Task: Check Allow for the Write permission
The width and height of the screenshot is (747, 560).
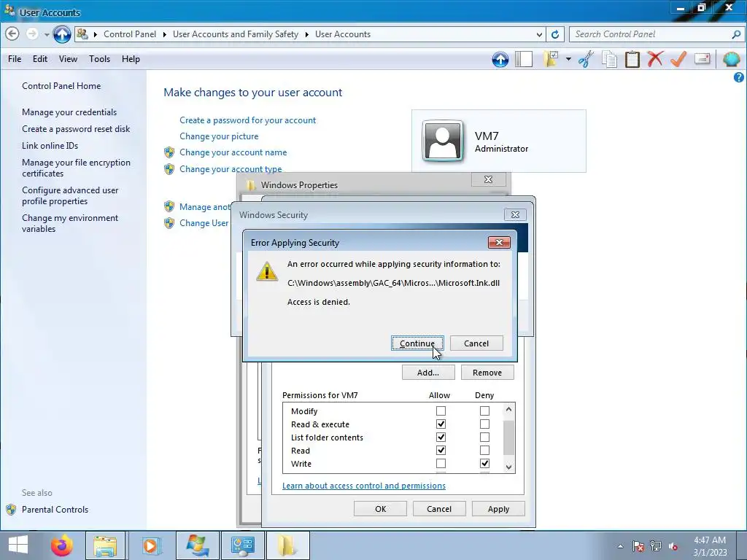Action: (x=441, y=463)
